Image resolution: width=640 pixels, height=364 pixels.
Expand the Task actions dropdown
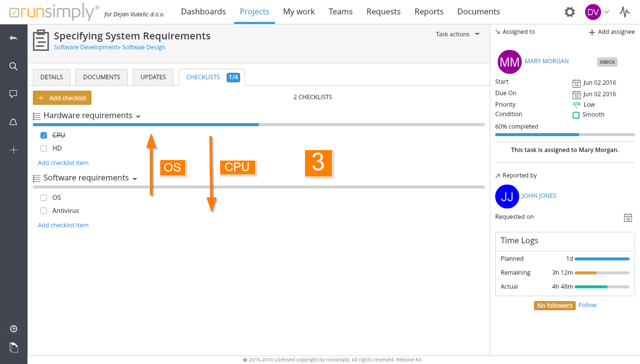[457, 34]
